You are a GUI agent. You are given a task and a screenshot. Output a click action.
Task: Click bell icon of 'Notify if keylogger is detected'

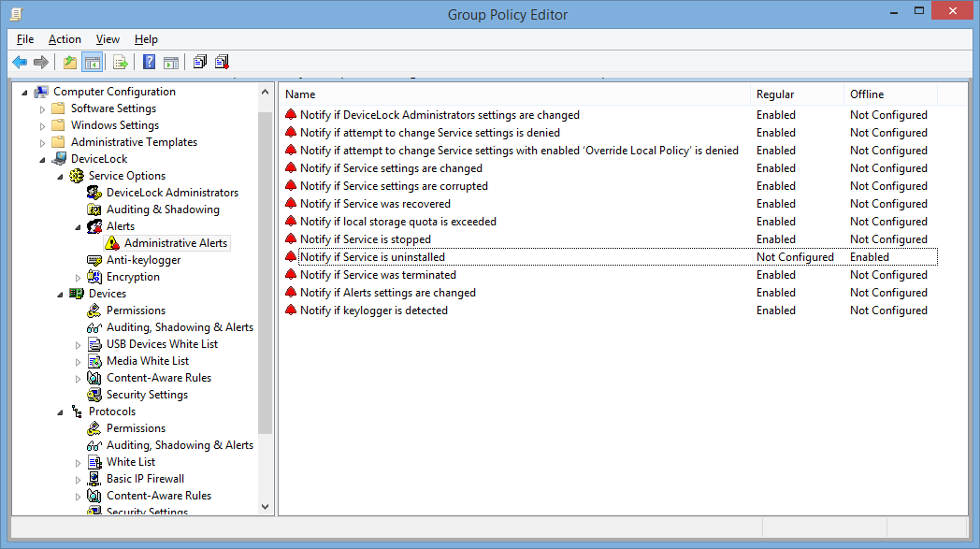291,311
